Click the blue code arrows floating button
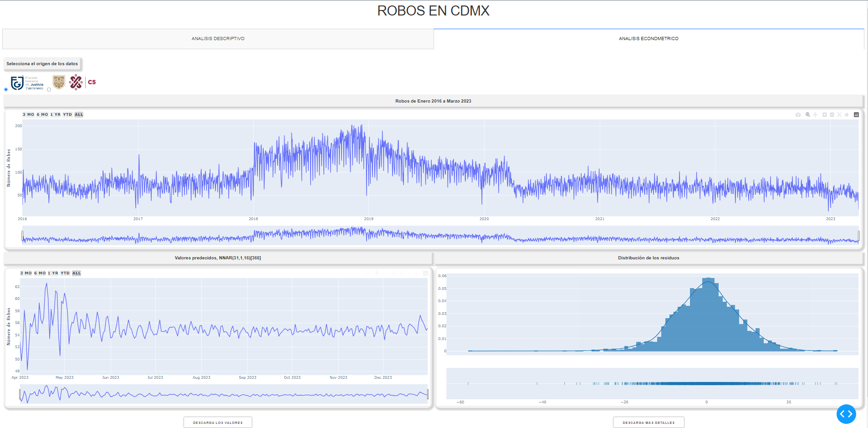The width and height of the screenshot is (868, 428). [846, 414]
